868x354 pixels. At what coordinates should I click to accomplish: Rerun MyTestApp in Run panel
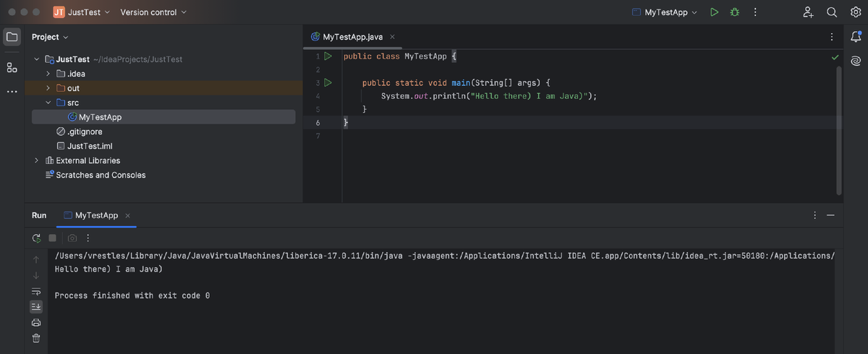click(x=36, y=238)
